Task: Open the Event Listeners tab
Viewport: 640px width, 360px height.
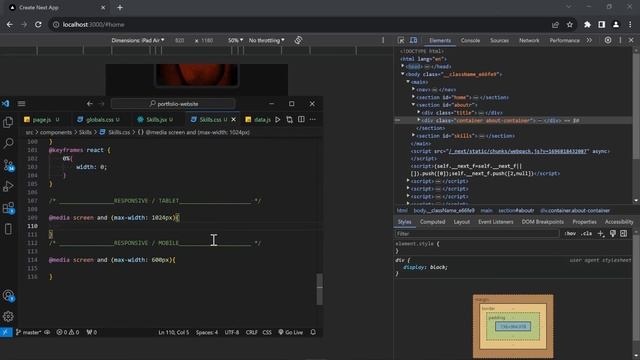Action: click(x=496, y=222)
